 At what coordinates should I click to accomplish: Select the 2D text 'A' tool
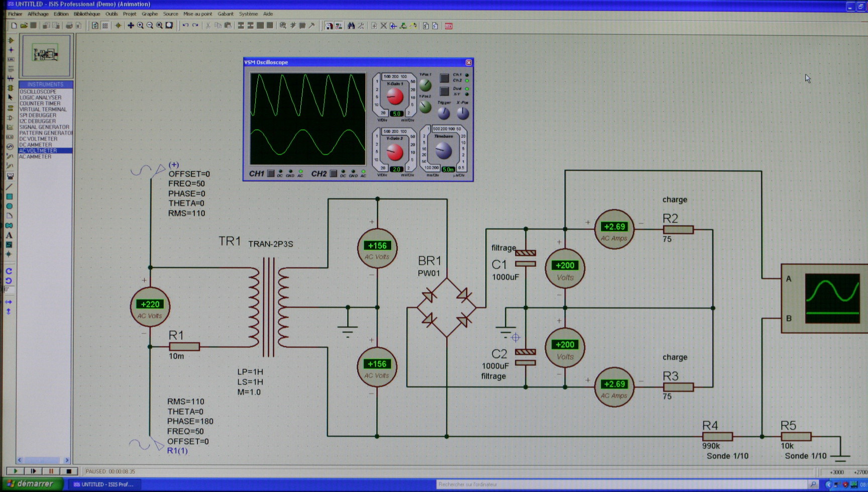[9, 235]
